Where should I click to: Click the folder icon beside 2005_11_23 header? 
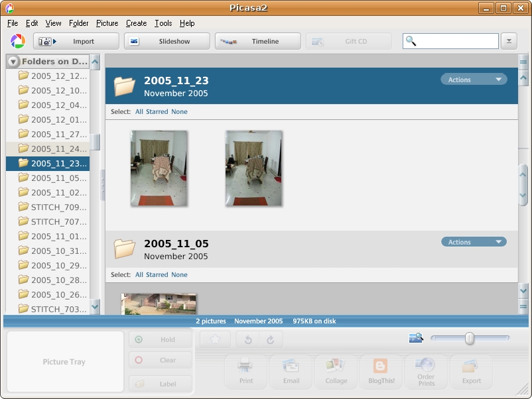(x=124, y=86)
